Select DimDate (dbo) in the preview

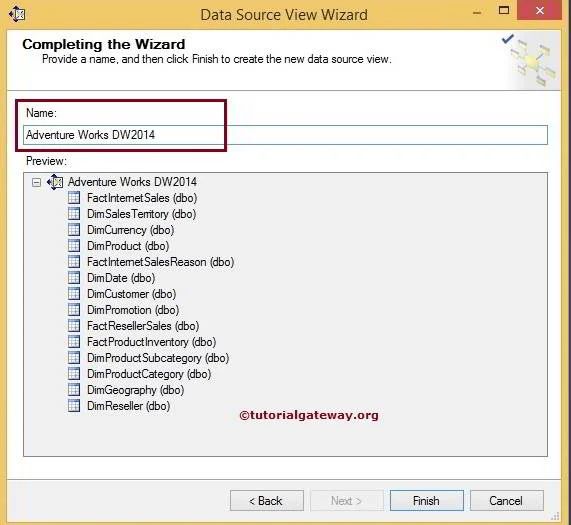(121, 278)
